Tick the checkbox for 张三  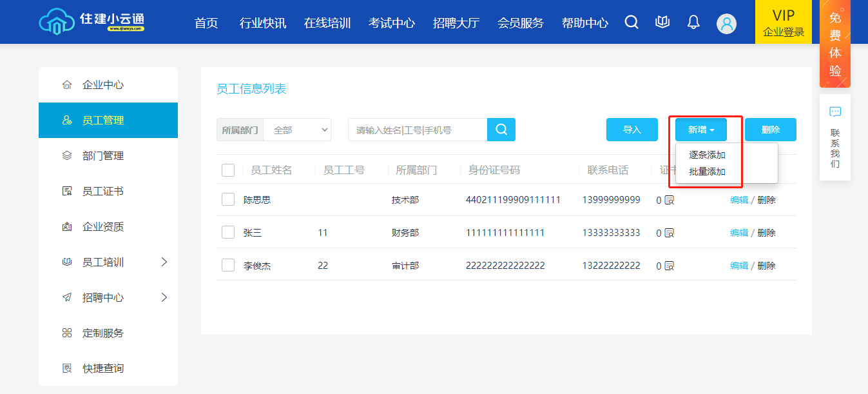[x=228, y=233]
